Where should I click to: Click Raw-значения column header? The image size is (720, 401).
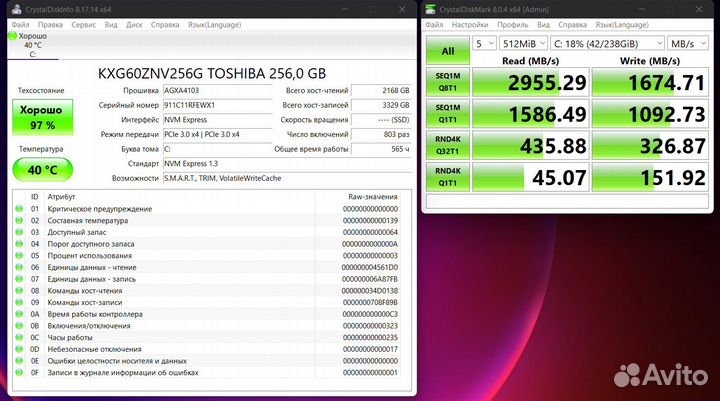click(x=372, y=197)
